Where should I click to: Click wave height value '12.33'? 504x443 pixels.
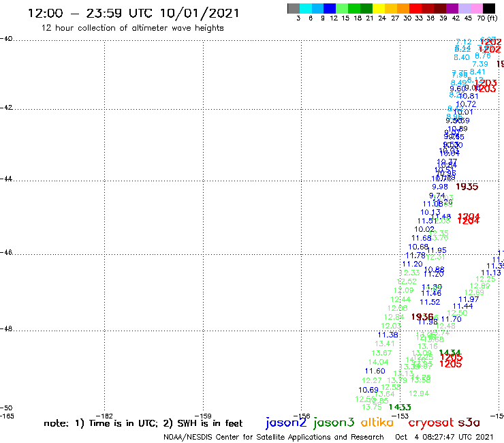[x=409, y=273]
